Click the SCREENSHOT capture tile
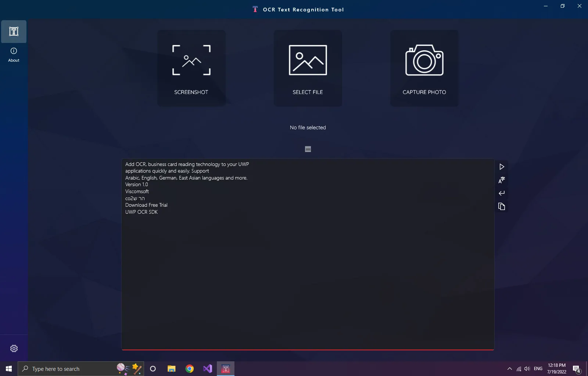 191,68
